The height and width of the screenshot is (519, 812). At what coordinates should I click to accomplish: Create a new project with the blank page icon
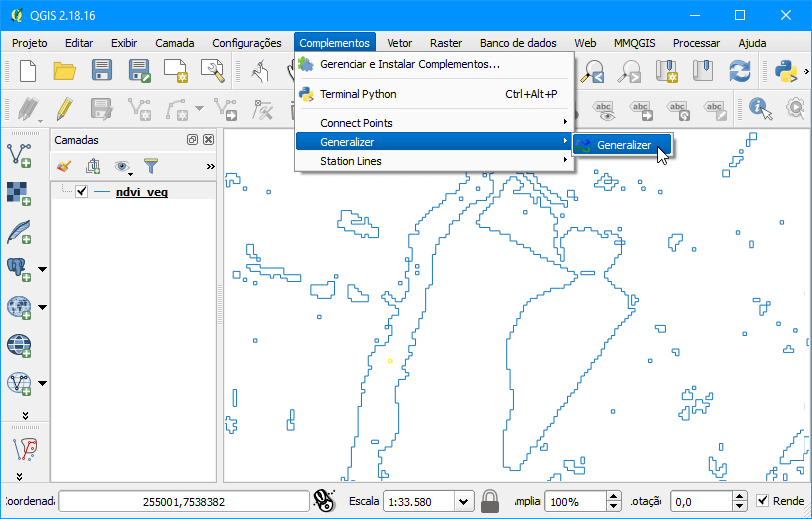click(x=27, y=71)
